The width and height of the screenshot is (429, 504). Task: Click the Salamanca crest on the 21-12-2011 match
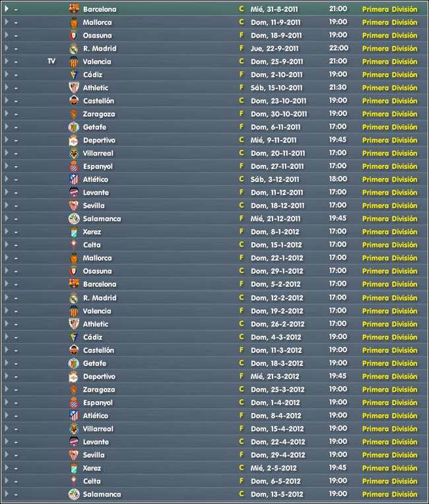74,218
